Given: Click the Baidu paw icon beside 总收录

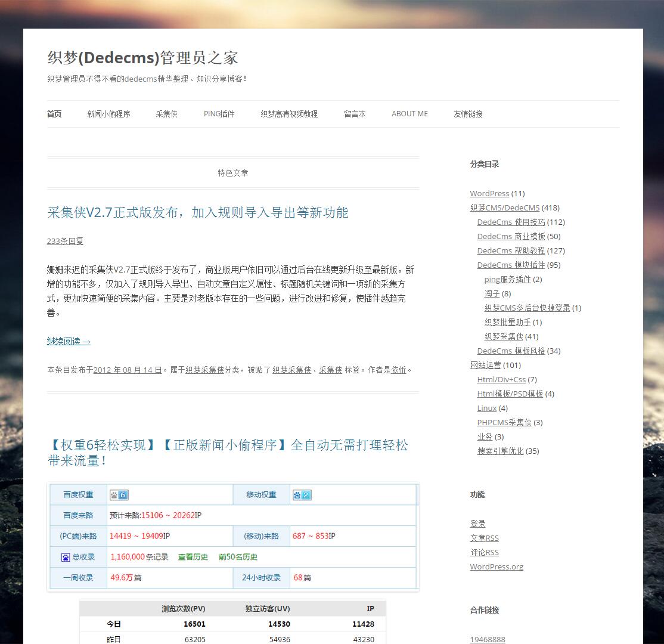Looking at the screenshot, I should point(66,557).
